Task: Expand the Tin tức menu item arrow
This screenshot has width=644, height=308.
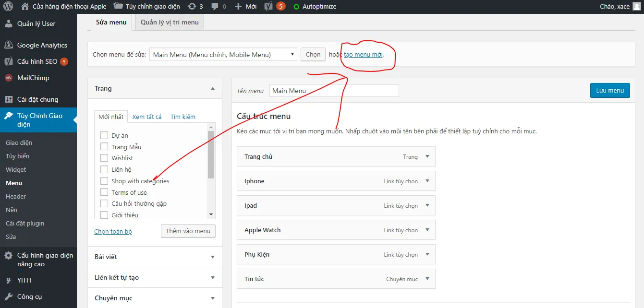Action: point(427,279)
